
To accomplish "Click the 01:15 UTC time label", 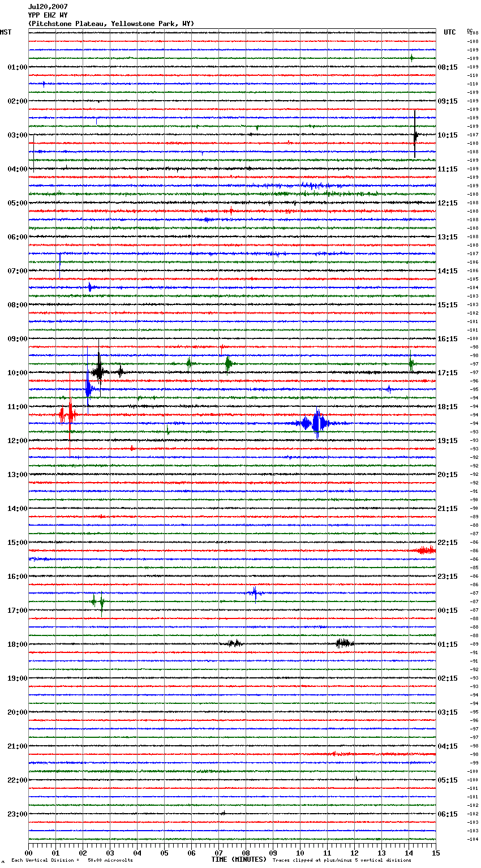I will click(x=448, y=644).
